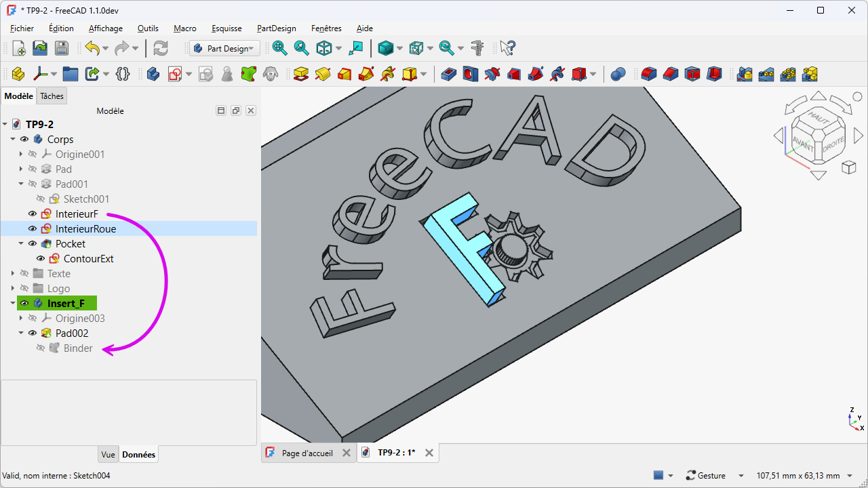Collapse the Insert_F body node

[x=13, y=304]
